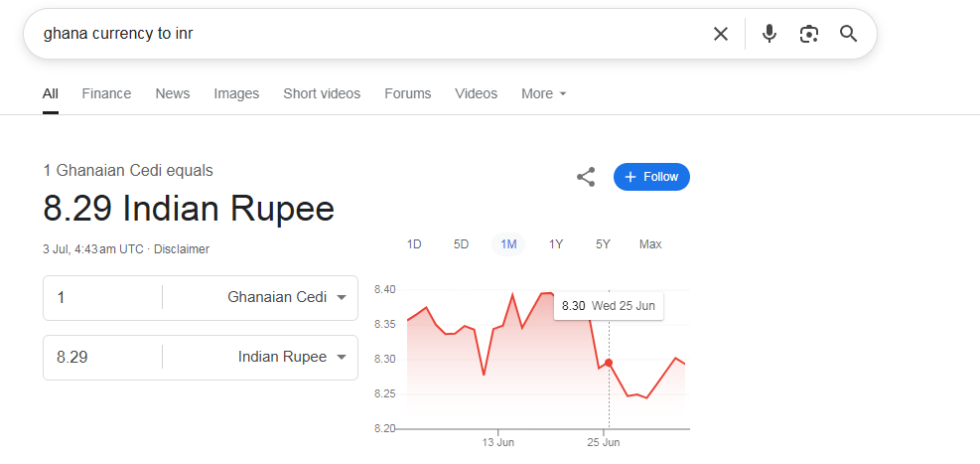Open the Disclaimer link

pyautogui.click(x=182, y=249)
